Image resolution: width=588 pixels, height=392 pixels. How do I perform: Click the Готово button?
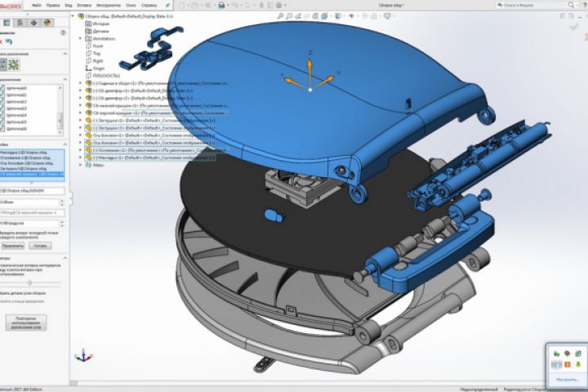point(40,246)
